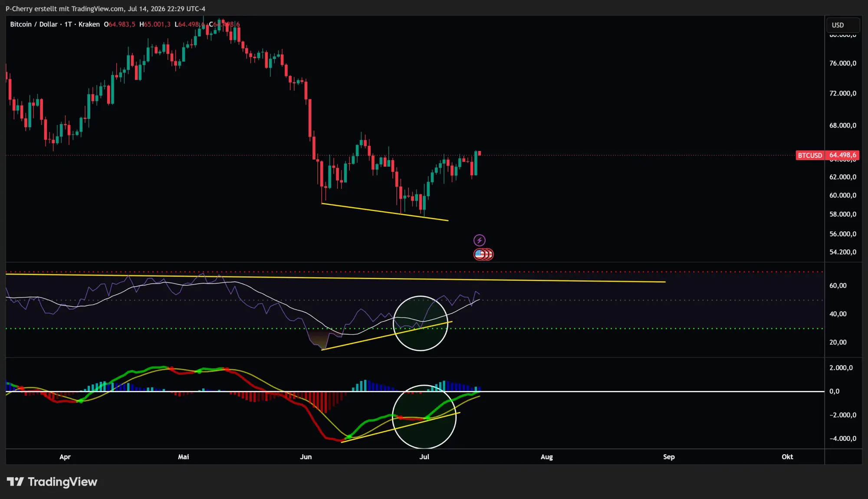
Task: Click the Mai label on time axis
Action: [x=184, y=457]
